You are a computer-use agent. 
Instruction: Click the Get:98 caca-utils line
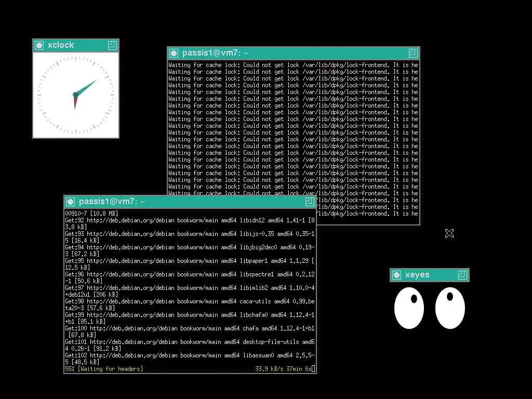(190, 301)
